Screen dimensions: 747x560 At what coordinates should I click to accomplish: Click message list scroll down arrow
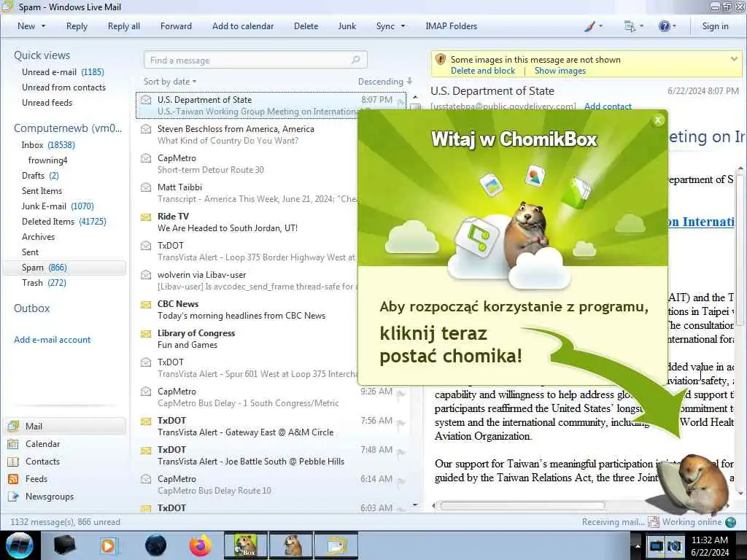point(415,505)
